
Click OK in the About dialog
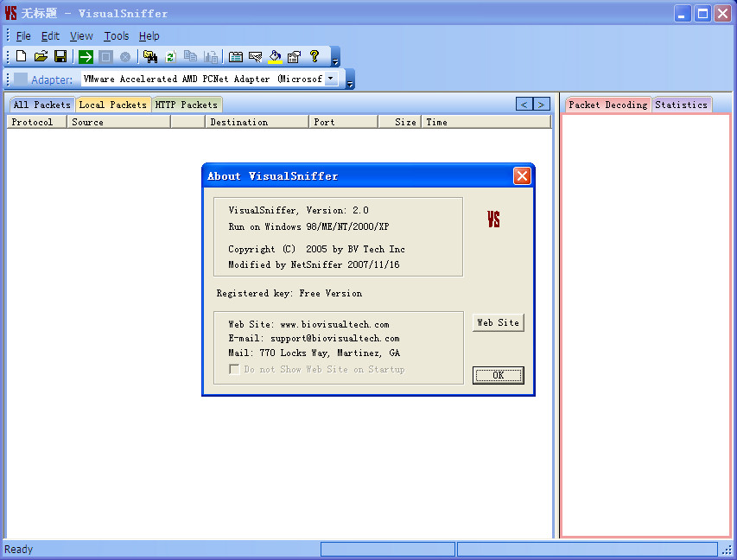(499, 375)
